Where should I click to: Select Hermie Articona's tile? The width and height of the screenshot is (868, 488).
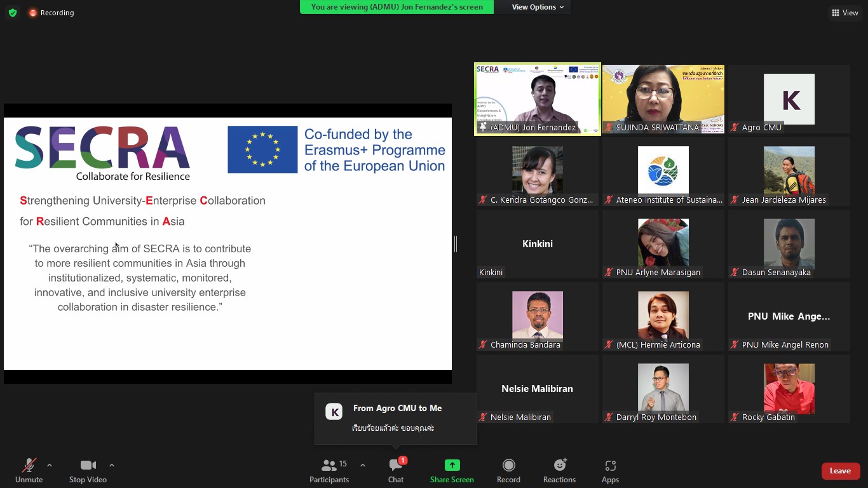[x=663, y=316]
